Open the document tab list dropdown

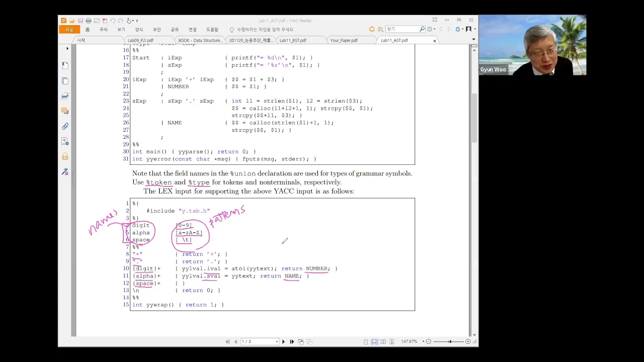[473, 40]
